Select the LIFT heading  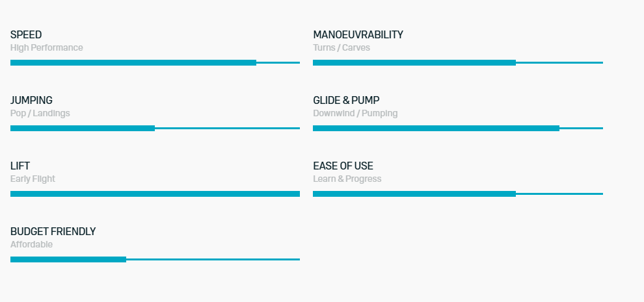tap(20, 166)
